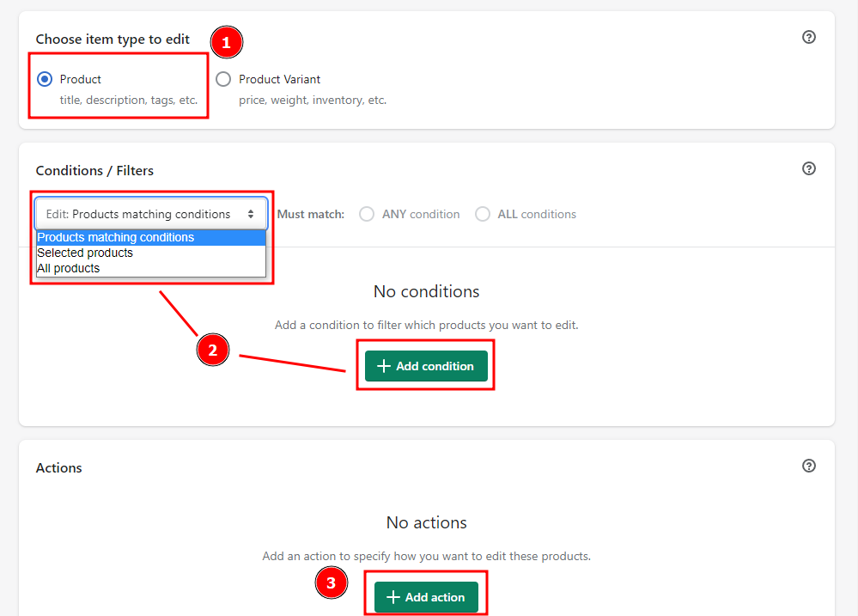
Task: Click the red step marker numbered 1
Action: [x=227, y=41]
